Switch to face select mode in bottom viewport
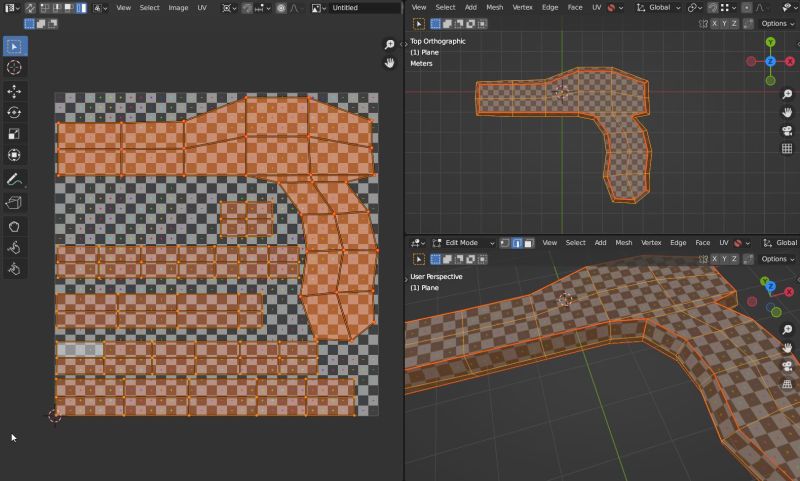The image size is (800, 481). tap(529, 243)
